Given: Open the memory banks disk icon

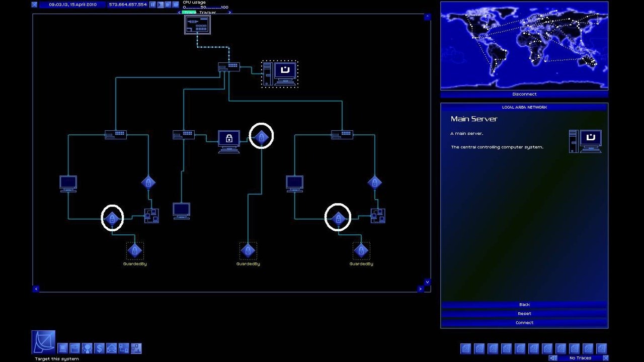Looking at the screenshot, I should (74, 348).
